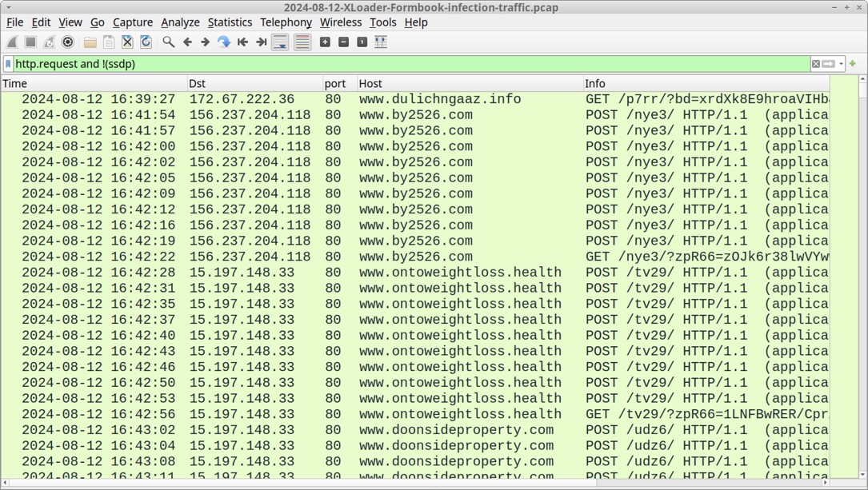Screen dimensions: 868x490
Task: Apply the display filter arrow
Action: (828, 64)
